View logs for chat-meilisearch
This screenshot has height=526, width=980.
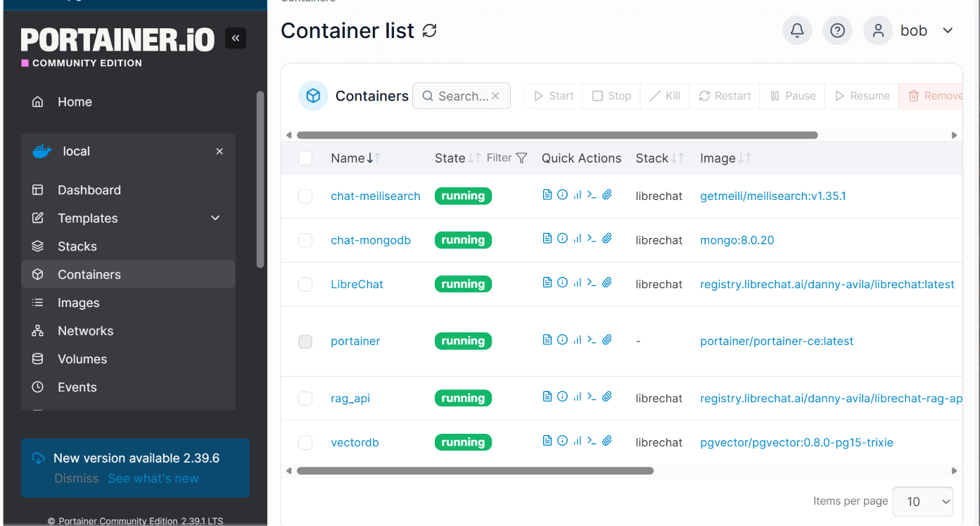click(547, 195)
